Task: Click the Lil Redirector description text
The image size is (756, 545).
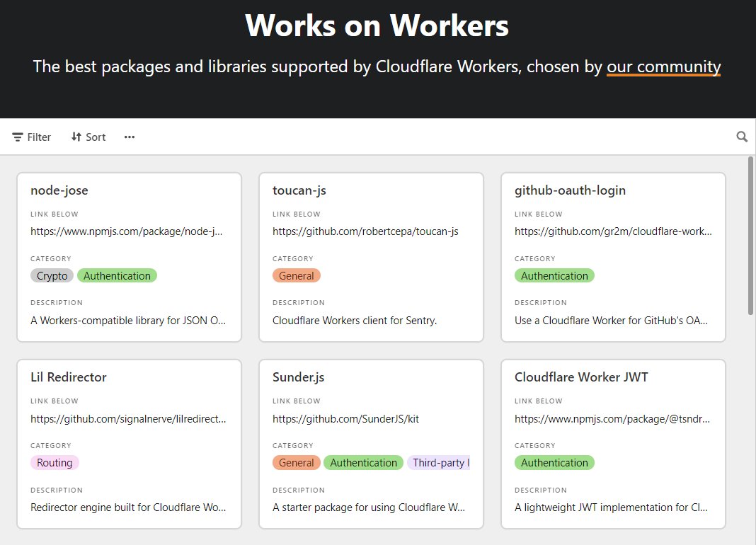Action: click(128, 507)
